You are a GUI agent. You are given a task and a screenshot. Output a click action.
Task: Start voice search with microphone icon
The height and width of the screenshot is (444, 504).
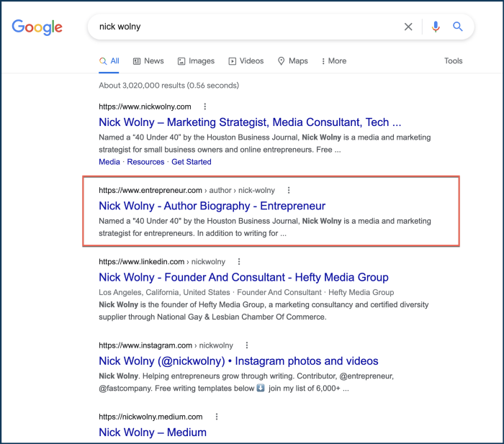(436, 27)
